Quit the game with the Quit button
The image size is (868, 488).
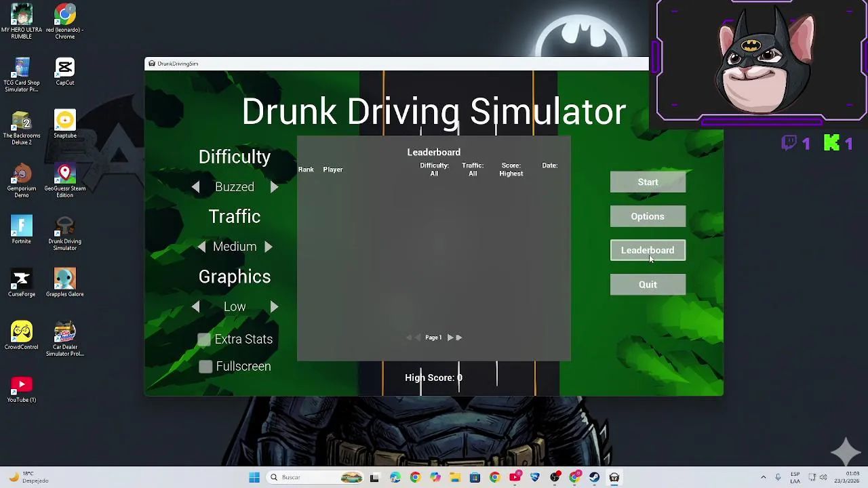tap(648, 285)
